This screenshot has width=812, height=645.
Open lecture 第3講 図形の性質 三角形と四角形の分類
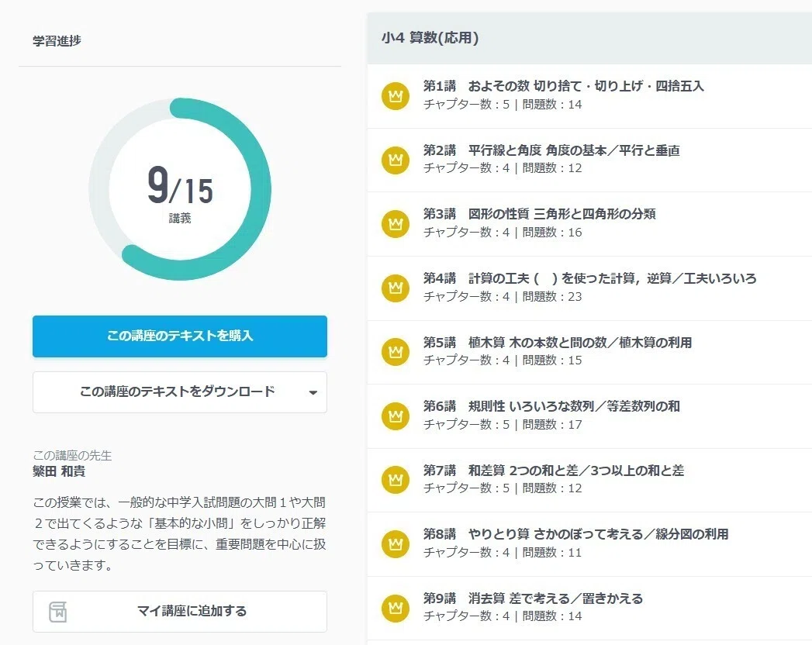[589, 223]
